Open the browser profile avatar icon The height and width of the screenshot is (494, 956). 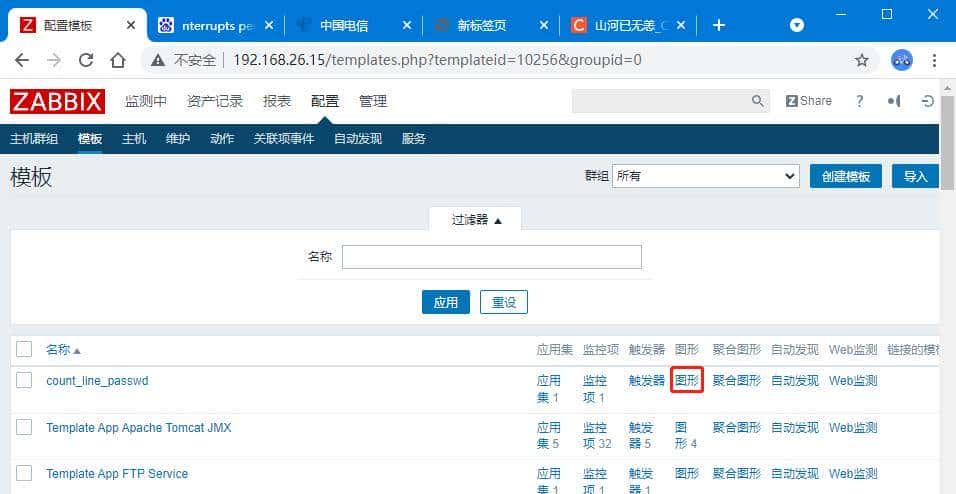click(902, 60)
